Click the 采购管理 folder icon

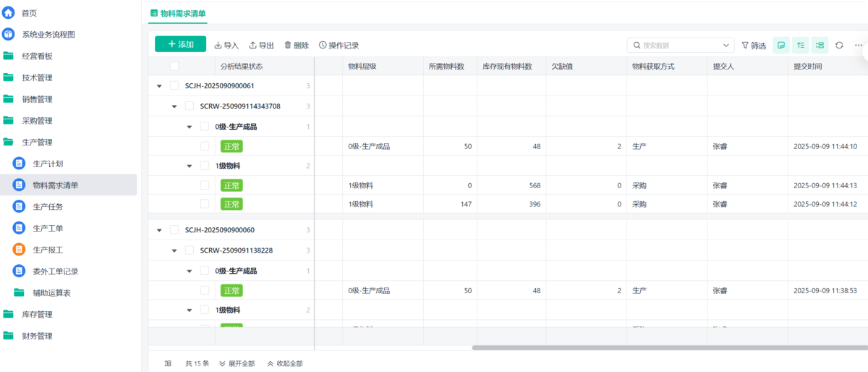(x=8, y=120)
